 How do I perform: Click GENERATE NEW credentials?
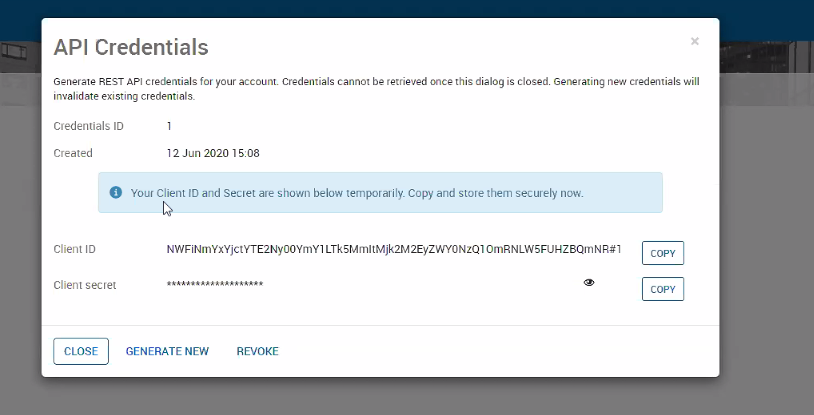[x=167, y=351]
